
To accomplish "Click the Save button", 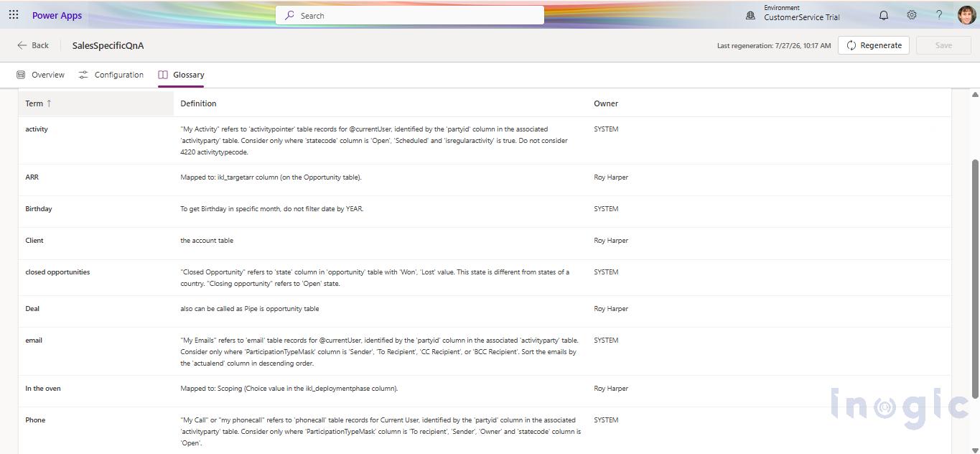I will point(943,45).
